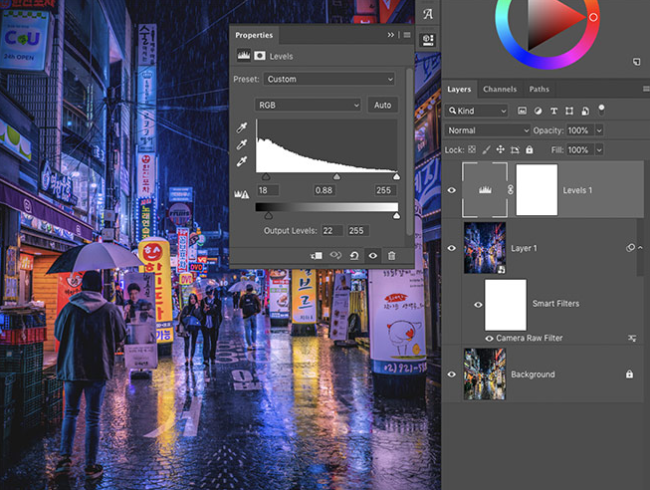This screenshot has height=490, width=650.
Task: Hide Layer 1 with eye icon
Action: (451, 248)
